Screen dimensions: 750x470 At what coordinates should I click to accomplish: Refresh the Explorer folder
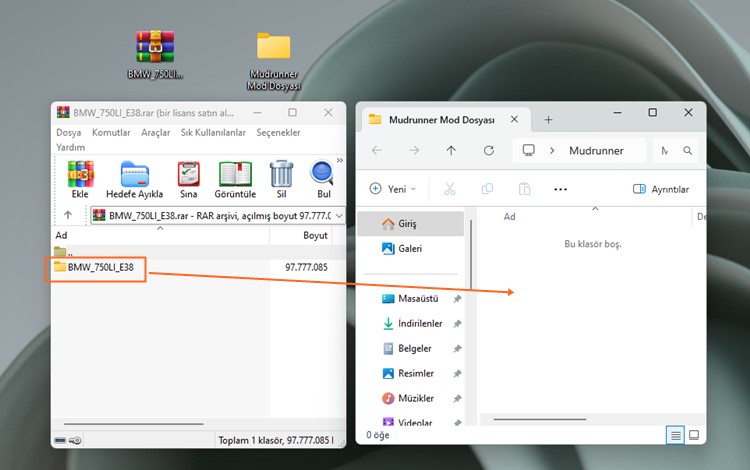tap(488, 151)
